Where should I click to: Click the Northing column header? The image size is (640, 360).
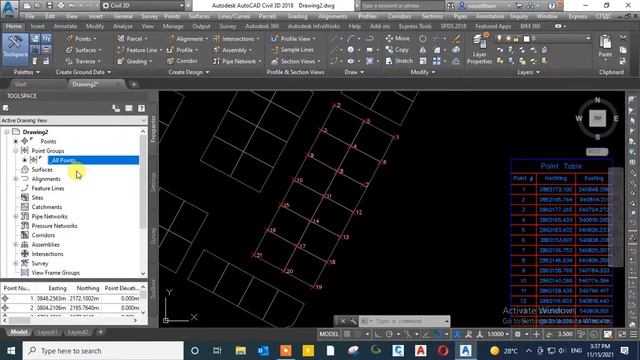click(88, 288)
